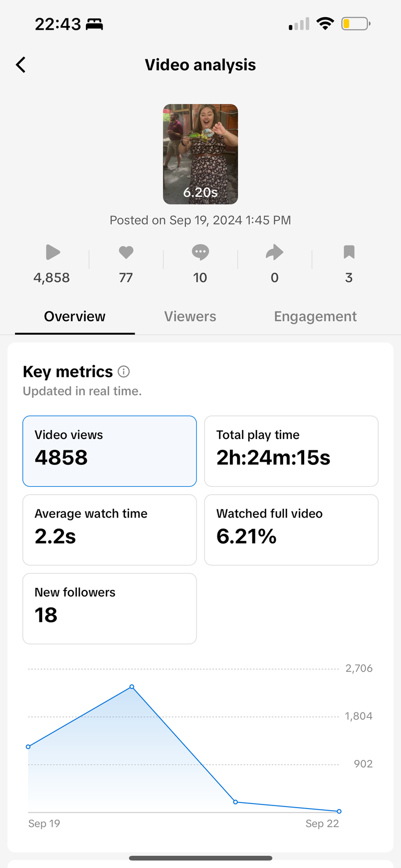Tap the play count icon

click(53, 252)
